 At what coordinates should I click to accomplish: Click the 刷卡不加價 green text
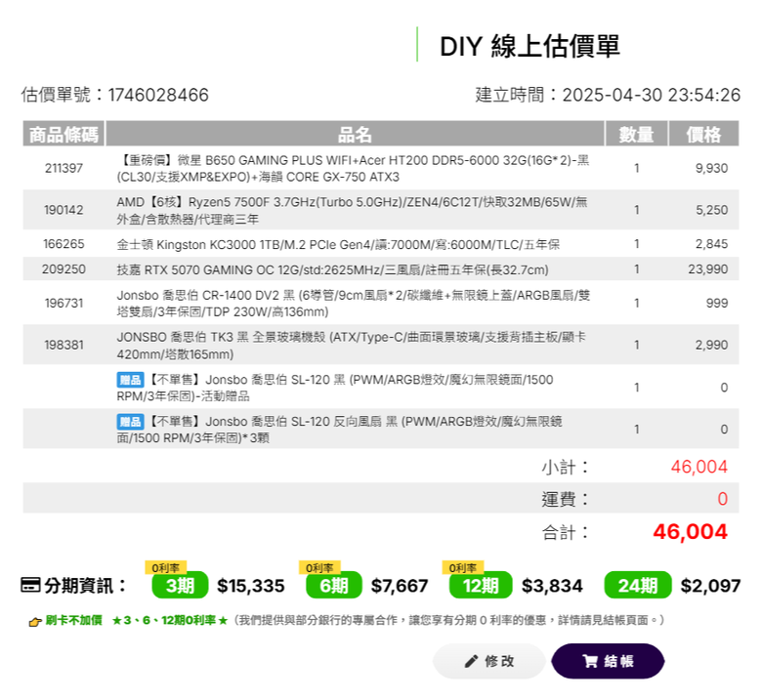click(74, 620)
